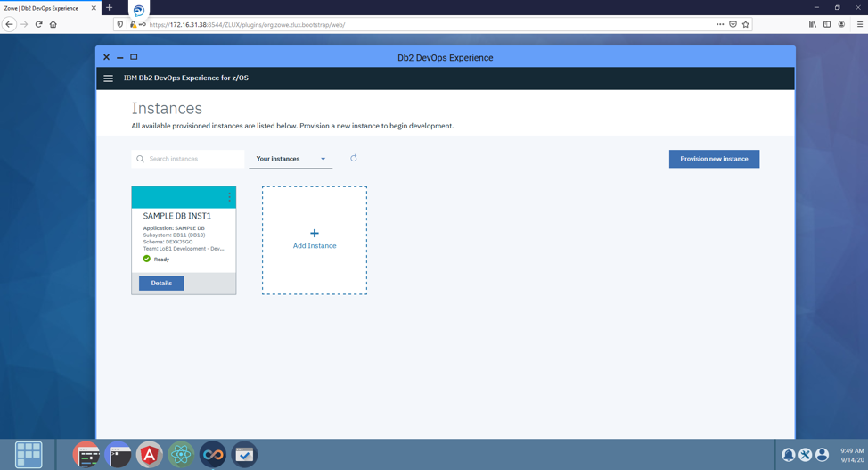Click IBM Db2 DevOps Experience for z/OS title
This screenshot has width=868, height=470.
pos(186,78)
